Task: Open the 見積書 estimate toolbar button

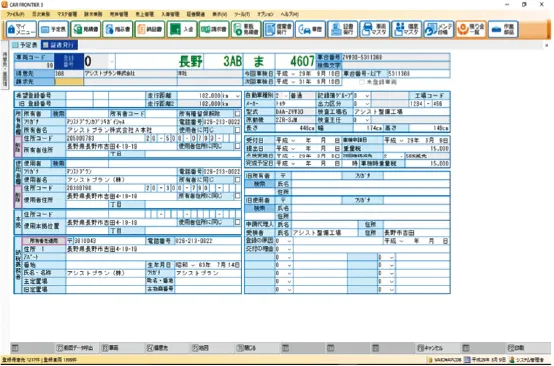Action: point(86,29)
